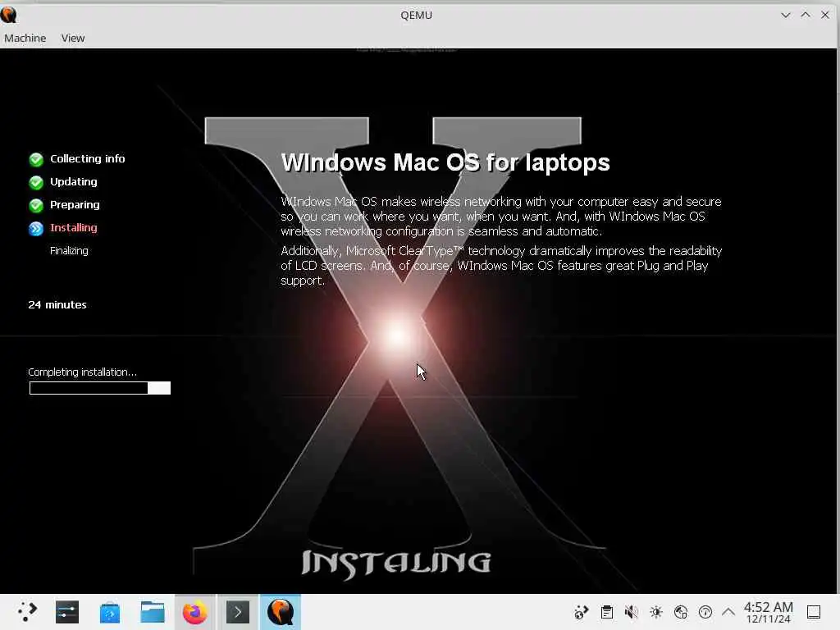Close the QEMU window
This screenshot has height=630, width=840.
(825, 15)
